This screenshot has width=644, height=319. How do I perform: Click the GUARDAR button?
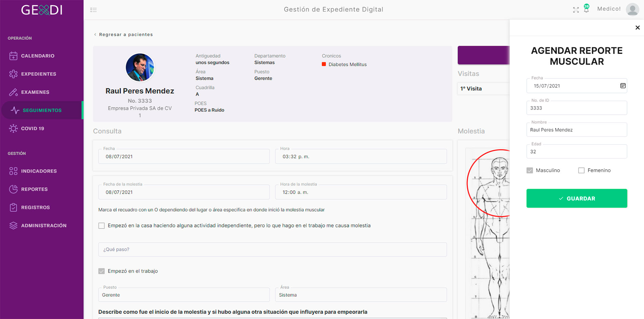pos(577,198)
